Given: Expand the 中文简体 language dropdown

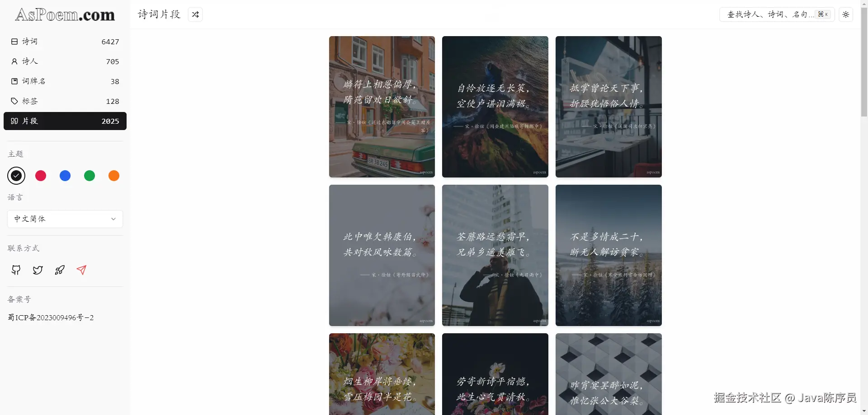Looking at the screenshot, I should pos(65,219).
